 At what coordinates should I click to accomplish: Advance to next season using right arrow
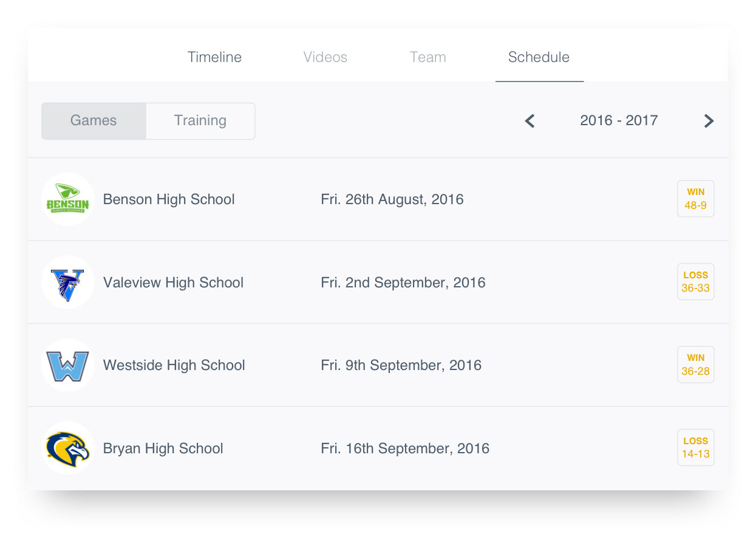point(709,121)
